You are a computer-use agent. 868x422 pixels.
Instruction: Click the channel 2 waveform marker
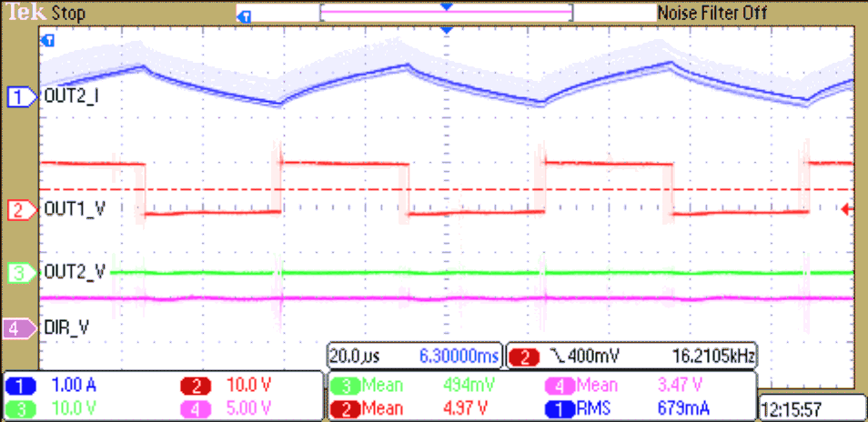pos(18,210)
